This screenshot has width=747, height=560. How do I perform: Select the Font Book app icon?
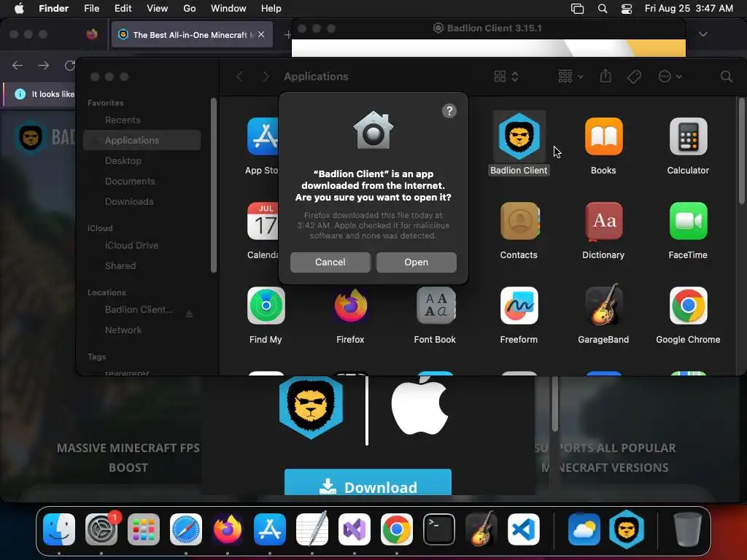click(x=436, y=306)
